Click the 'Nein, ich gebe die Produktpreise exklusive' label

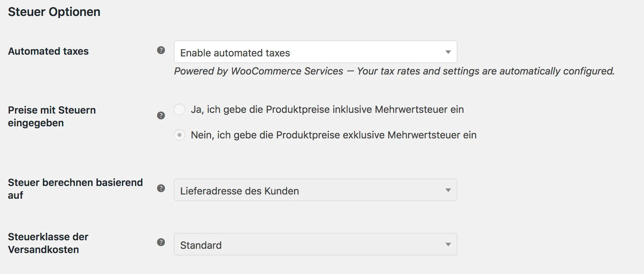click(x=334, y=135)
